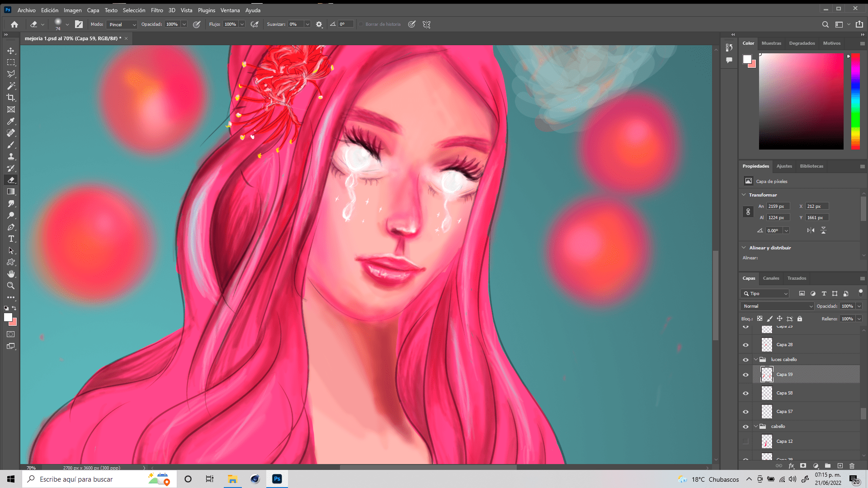Open the Normal blend mode dropdown
This screenshot has width=868, height=488.
click(777, 306)
